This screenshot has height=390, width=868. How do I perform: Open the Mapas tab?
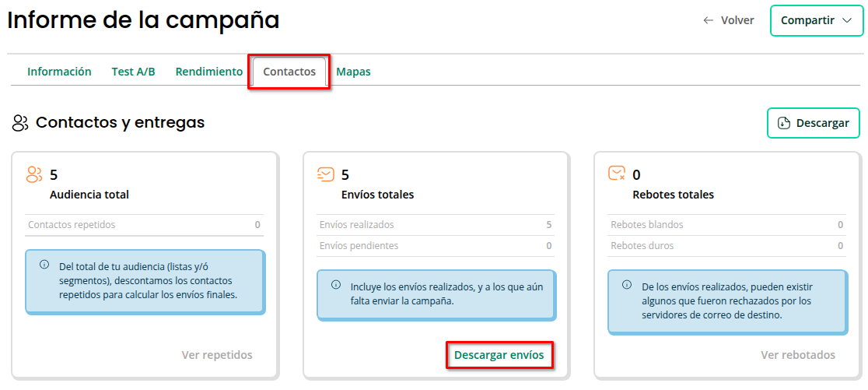pos(353,72)
